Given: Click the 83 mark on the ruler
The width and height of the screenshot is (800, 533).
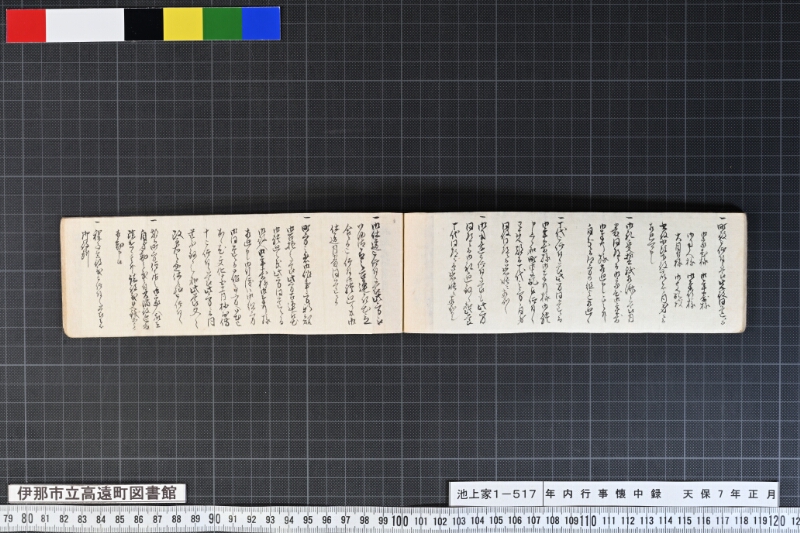Looking at the screenshot, I should pyautogui.click(x=82, y=520).
